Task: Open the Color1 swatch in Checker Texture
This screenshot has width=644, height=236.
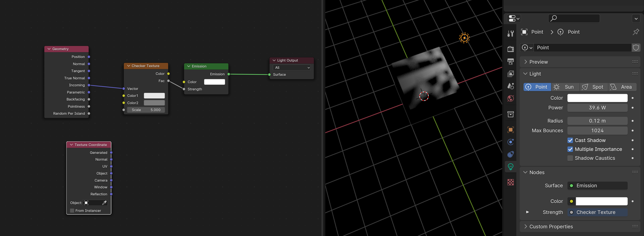Action: 154,96
